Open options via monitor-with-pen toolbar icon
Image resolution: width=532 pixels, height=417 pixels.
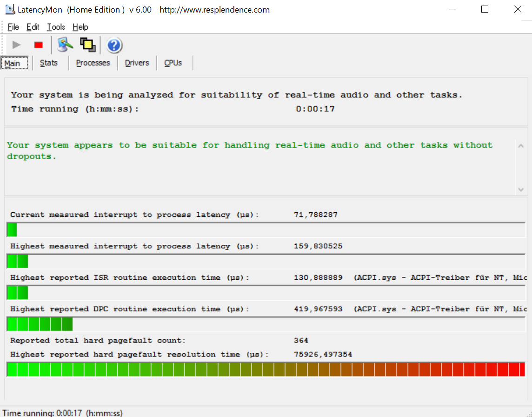65,45
